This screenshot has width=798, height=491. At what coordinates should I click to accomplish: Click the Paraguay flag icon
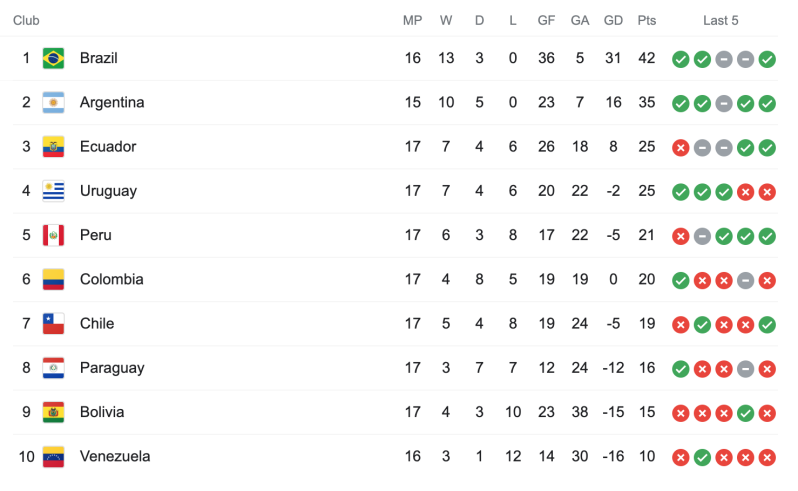[53, 368]
